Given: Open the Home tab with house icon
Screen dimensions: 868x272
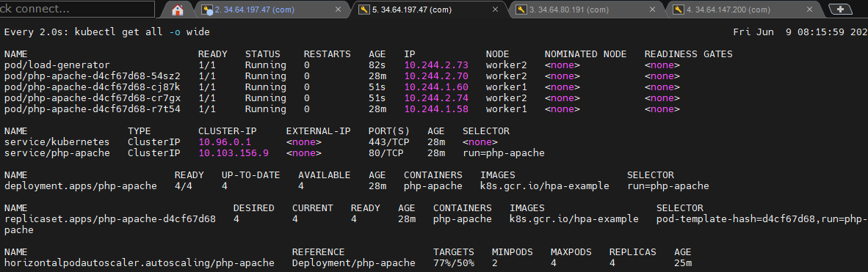Looking at the screenshot, I should (x=178, y=10).
